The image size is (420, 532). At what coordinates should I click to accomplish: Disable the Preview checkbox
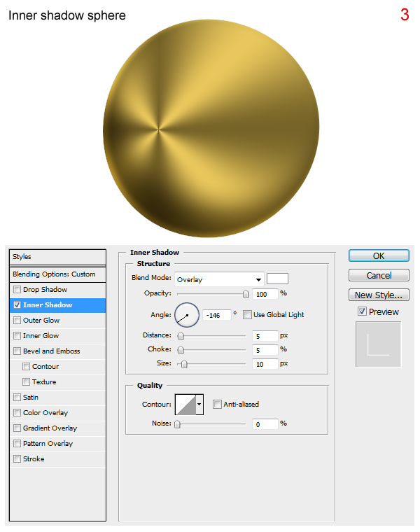pos(362,311)
